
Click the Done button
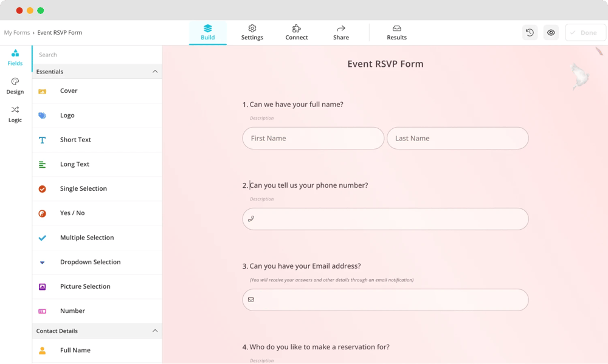click(585, 32)
